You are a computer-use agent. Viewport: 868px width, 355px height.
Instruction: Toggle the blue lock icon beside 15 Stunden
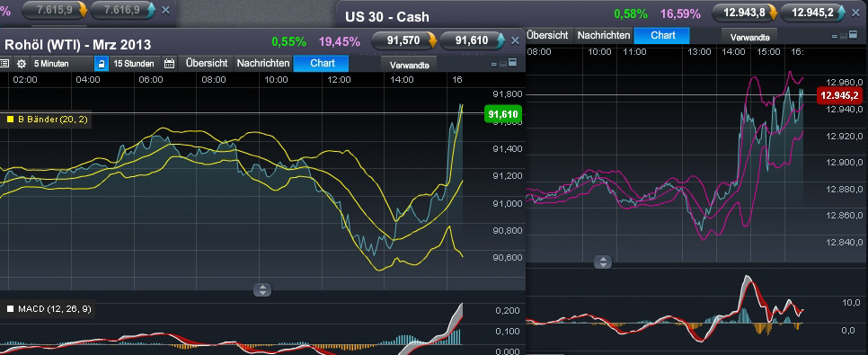pos(101,63)
